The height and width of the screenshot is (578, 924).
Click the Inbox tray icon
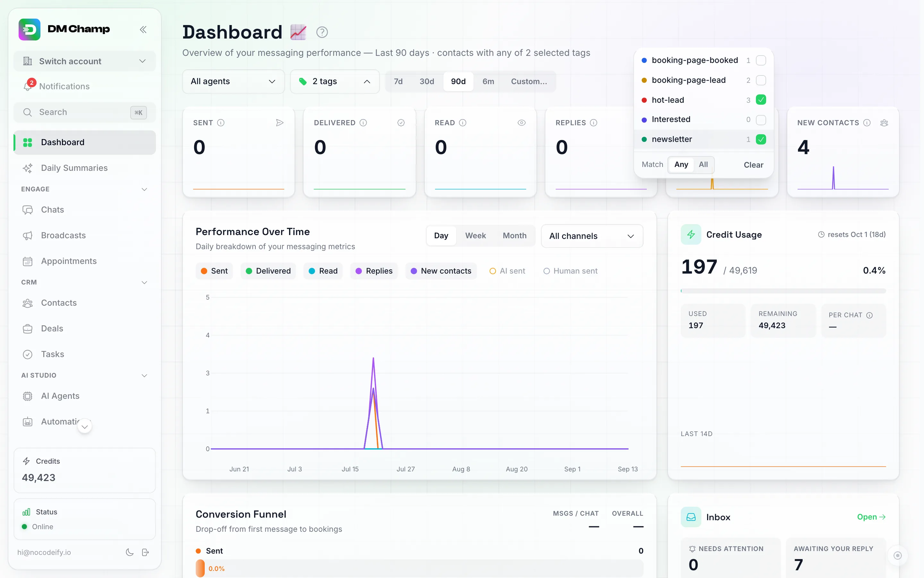(691, 517)
